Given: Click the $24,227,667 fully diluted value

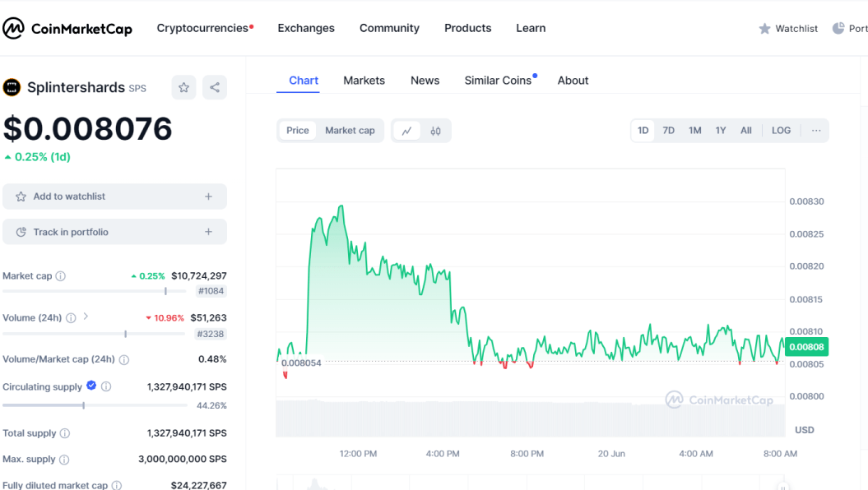Looking at the screenshot, I should pos(199,485).
